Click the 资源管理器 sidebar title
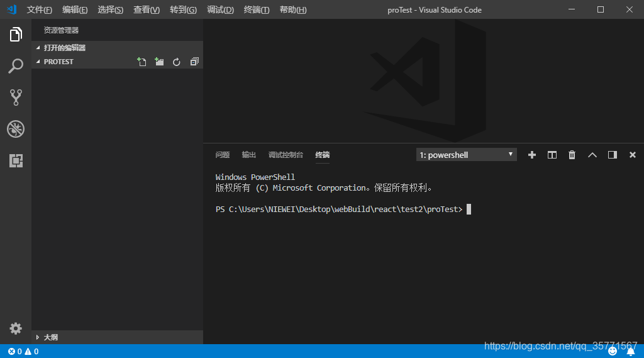The image size is (644, 358). point(61,30)
